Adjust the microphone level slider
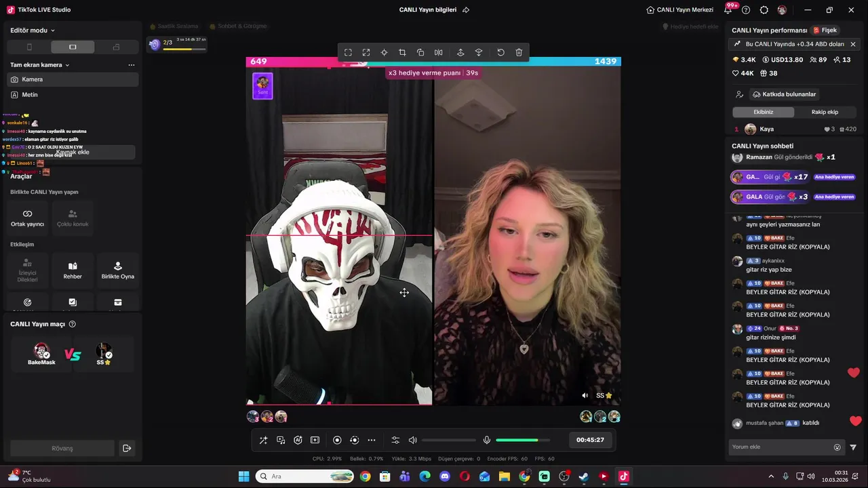Screen dimensions: 868x488 pos(522,440)
